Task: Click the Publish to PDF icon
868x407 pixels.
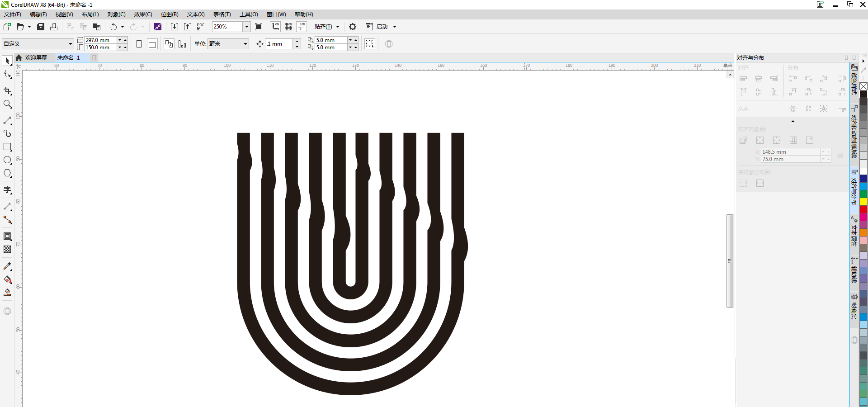Action: click(201, 27)
